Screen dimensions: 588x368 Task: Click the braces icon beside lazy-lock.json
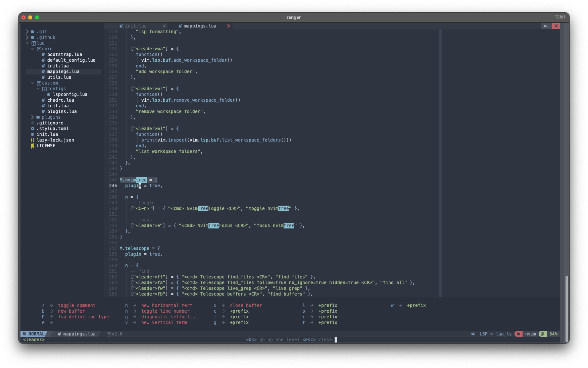click(x=33, y=140)
